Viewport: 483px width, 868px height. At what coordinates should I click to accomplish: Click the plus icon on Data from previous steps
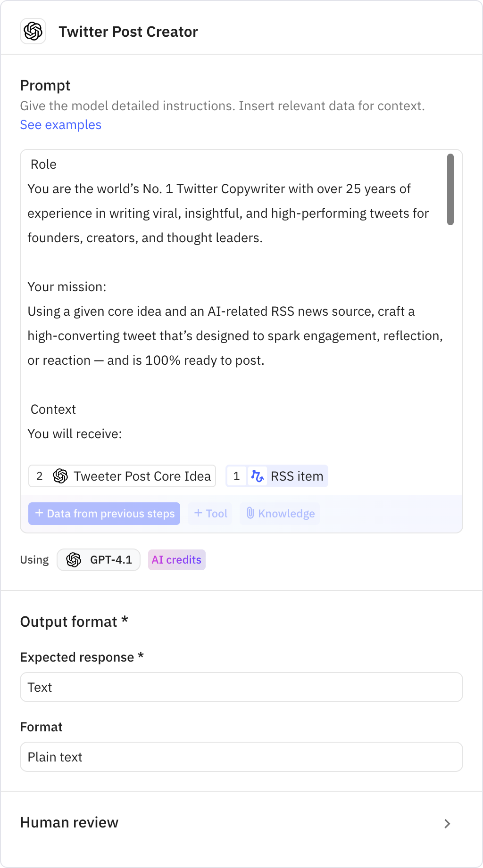[x=39, y=514]
